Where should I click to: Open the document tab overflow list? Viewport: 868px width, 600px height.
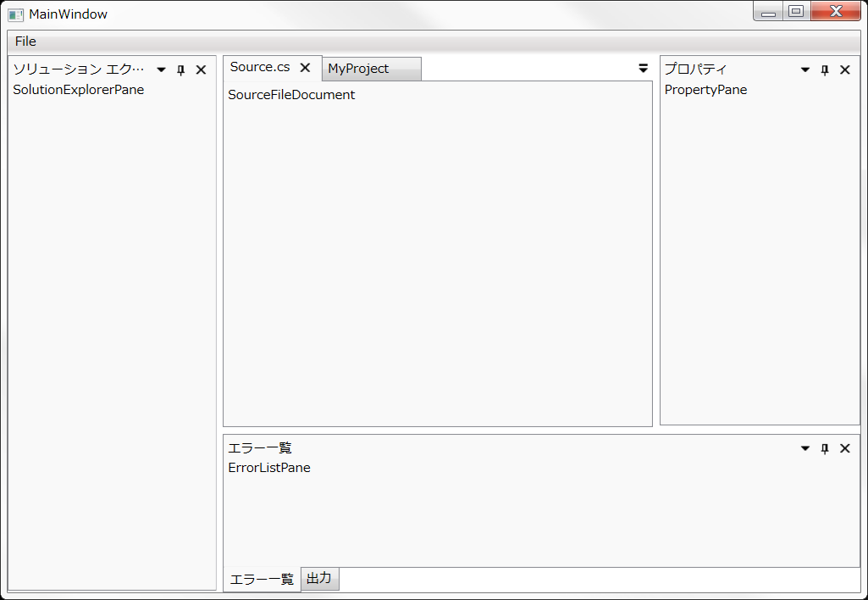[x=643, y=69]
